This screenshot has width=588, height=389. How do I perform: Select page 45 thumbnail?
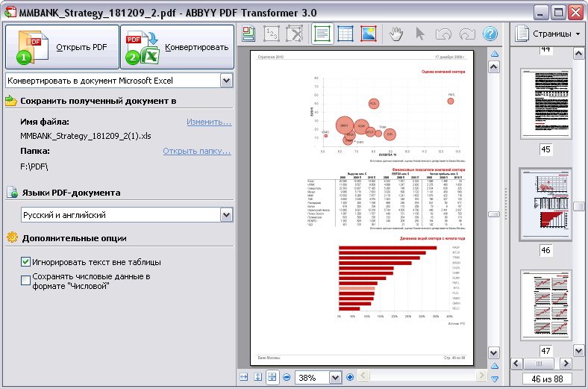pyautogui.click(x=545, y=104)
